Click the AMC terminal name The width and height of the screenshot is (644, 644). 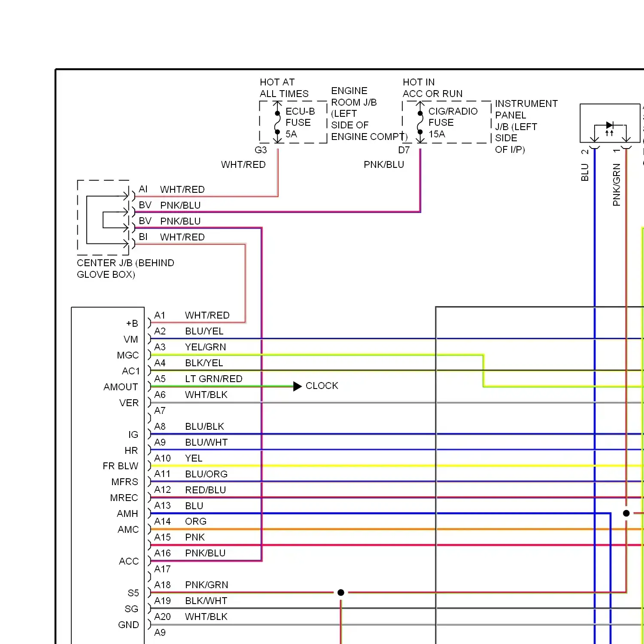pyautogui.click(x=128, y=530)
